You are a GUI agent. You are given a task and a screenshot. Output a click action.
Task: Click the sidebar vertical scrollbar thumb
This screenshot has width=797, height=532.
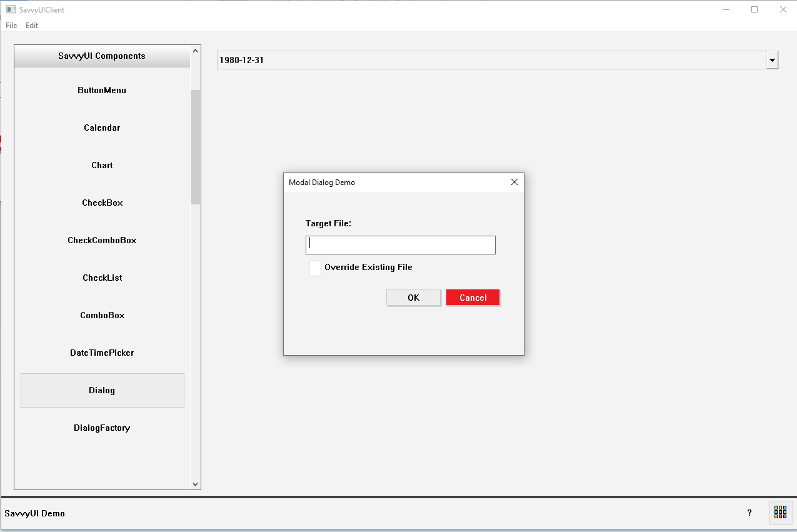[195, 147]
